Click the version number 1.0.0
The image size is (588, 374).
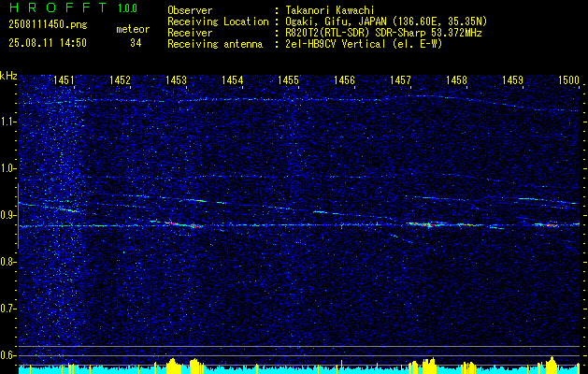[x=127, y=7]
